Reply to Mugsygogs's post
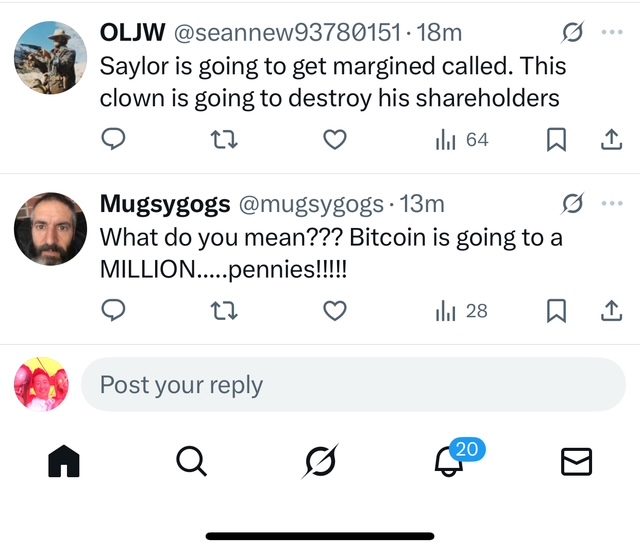The image size is (640, 552). tap(114, 311)
